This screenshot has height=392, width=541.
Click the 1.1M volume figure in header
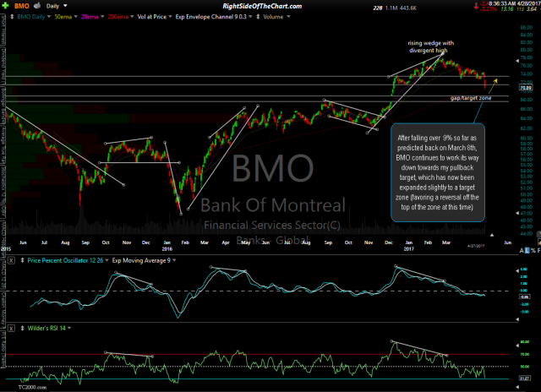coord(391,8)
